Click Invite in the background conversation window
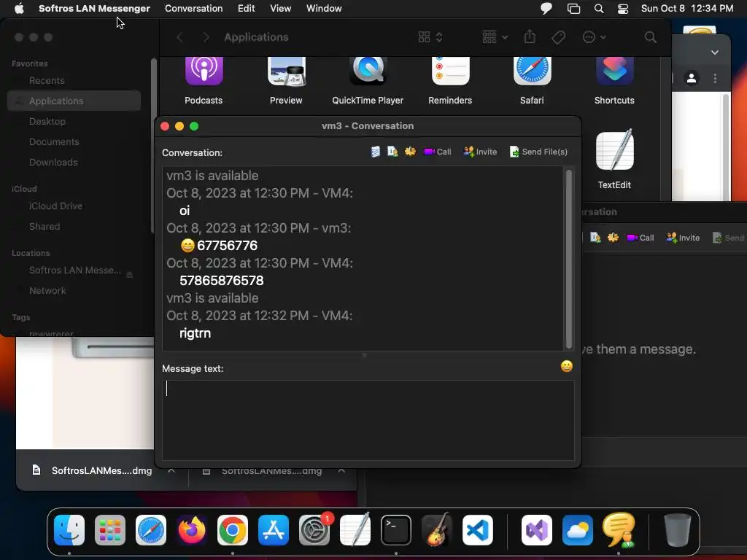Image resolution: width=747 pixels, height=560 pixels. 683,238
